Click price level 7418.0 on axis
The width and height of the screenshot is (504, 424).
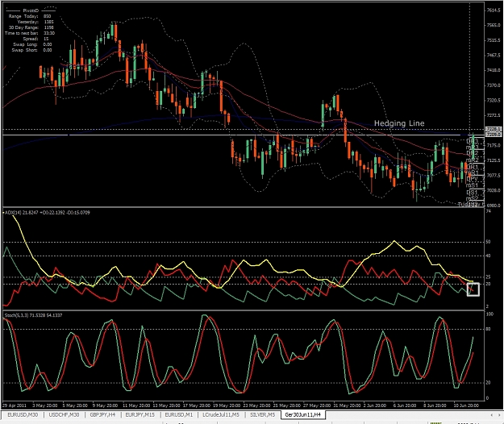(x=494, y=70)
